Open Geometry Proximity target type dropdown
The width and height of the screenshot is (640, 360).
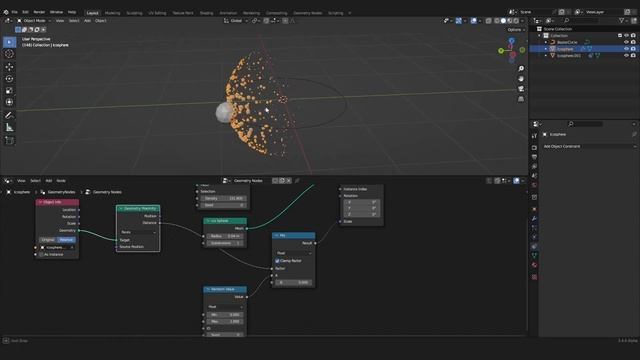(138, 232)
